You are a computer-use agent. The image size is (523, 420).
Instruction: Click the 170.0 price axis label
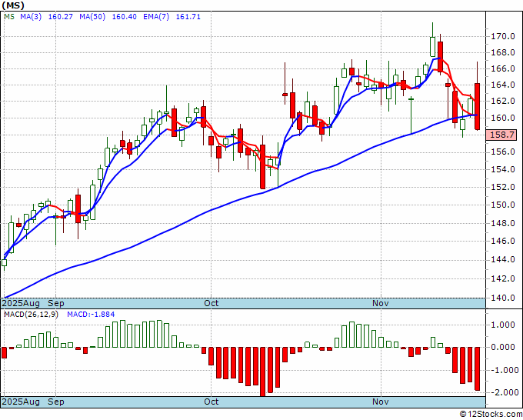pyautogui.click(x=503, y=36)
